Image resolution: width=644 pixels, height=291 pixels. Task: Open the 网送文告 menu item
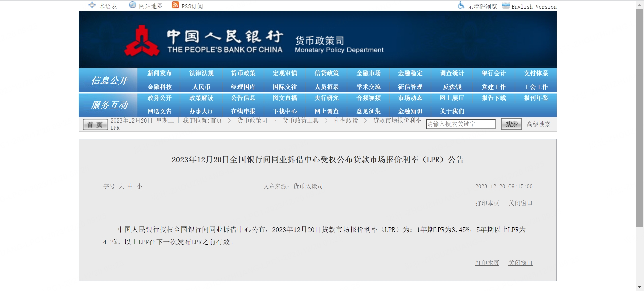pyautogui.click(x=159, y=111)
